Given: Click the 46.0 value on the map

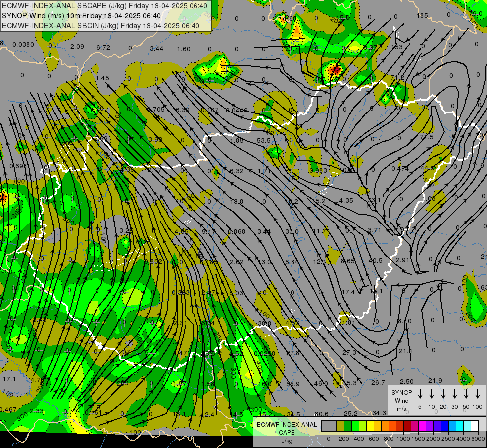Looking at the screenshot, I should click(x=321, y=383).
